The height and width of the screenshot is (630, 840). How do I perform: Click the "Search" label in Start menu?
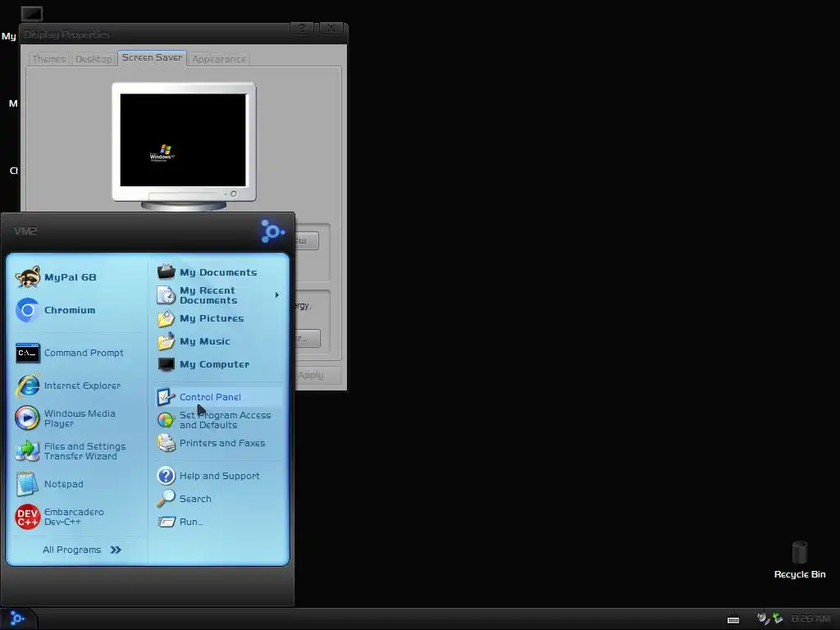[195, 499]
